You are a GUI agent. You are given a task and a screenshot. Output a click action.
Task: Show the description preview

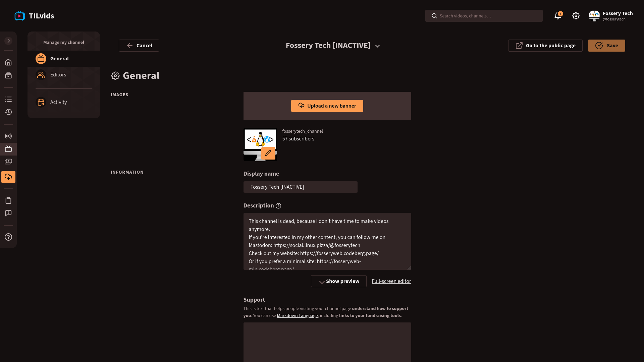click(338, 281)
